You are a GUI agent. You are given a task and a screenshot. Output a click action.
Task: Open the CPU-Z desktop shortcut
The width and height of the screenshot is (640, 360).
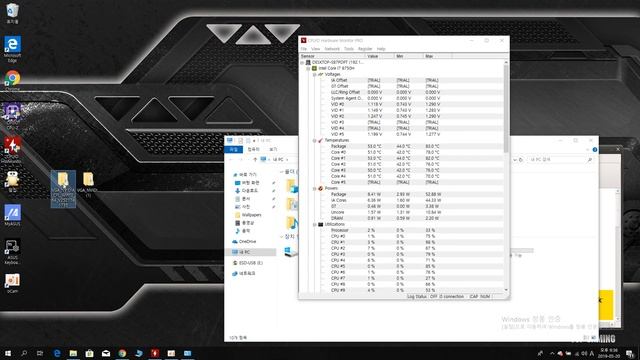click(12, 116)
